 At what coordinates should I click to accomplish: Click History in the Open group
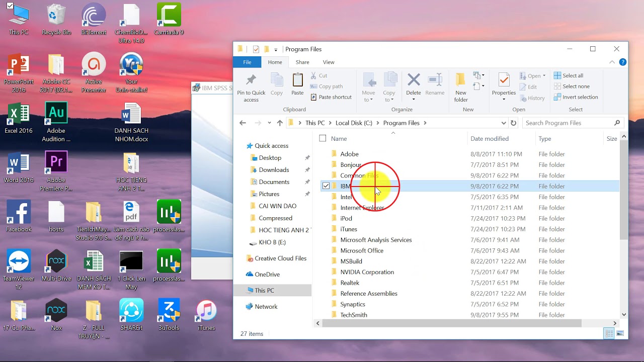coord(532,98)
